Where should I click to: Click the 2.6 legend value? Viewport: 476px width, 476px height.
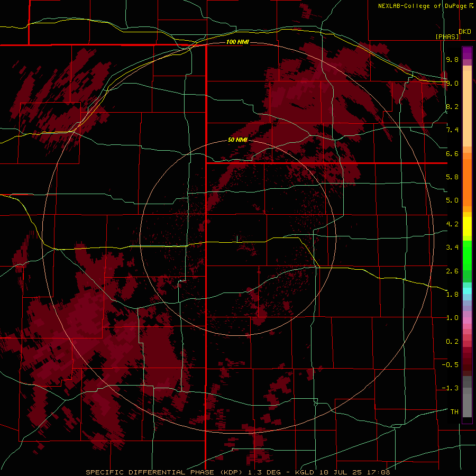point(452,271)
